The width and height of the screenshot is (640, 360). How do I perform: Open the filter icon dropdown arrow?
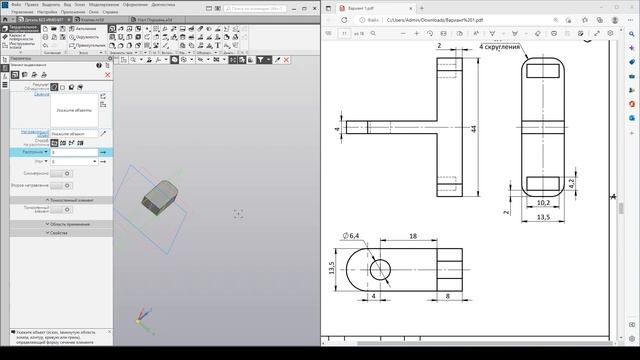tap(268, 60)
